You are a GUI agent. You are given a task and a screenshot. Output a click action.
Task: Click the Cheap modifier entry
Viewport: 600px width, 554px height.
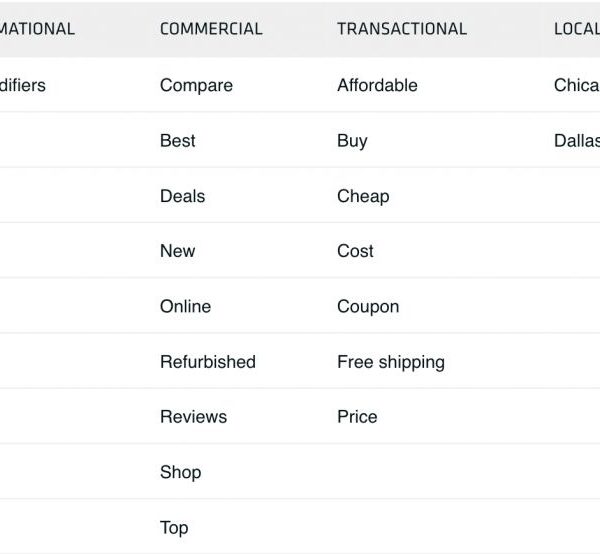363,196
